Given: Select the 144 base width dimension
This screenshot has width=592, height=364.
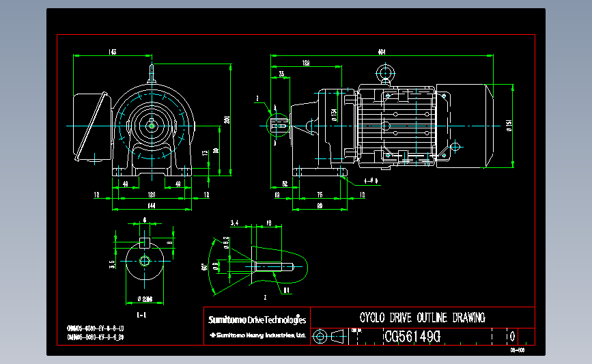Looking at the screenshot, I should click(152, 206).
